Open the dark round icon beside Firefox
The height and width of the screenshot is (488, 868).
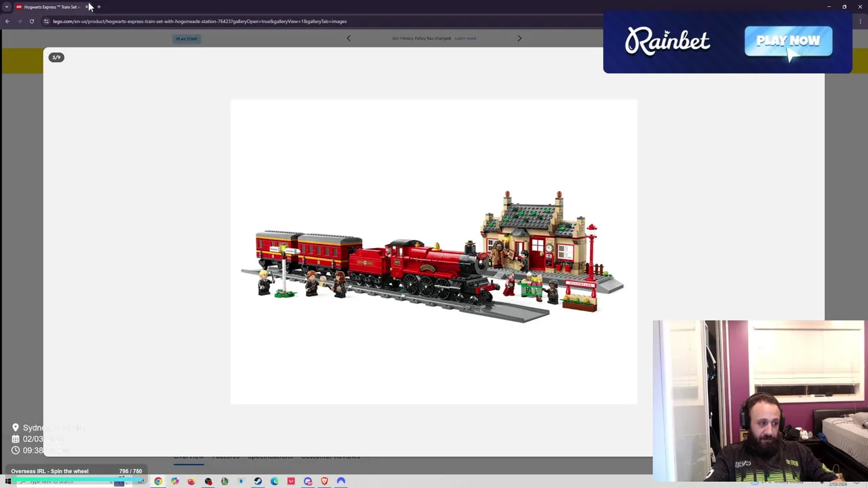point(208,481)
